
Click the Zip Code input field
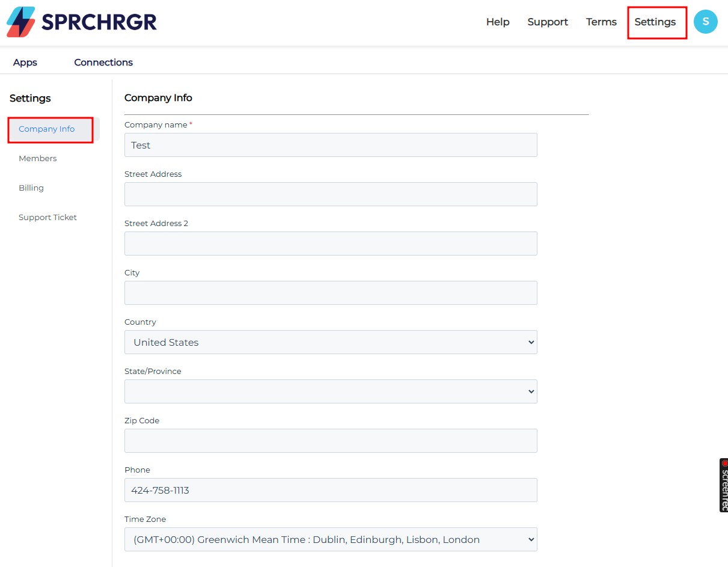331,441
